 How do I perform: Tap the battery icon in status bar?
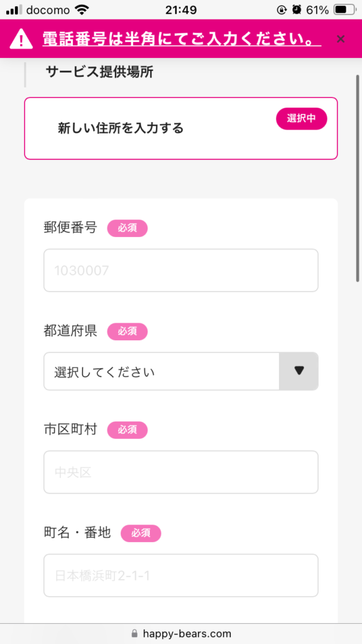point(344,10)
